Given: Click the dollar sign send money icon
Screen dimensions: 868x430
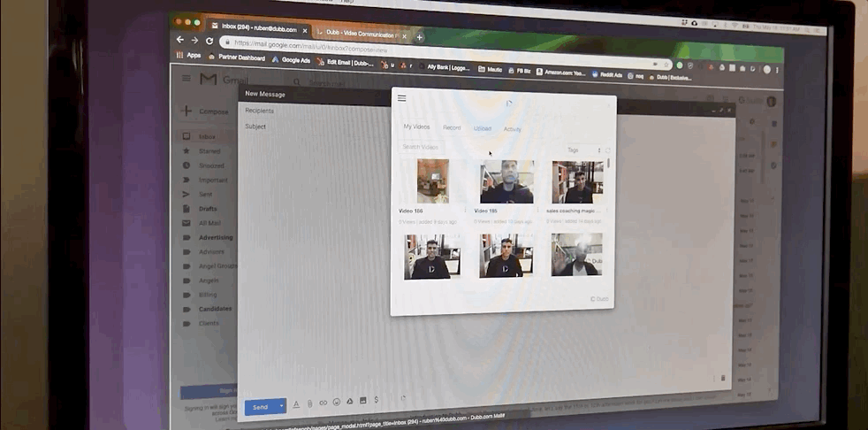Looking at the screenshot, I should (x=377, y=400).
